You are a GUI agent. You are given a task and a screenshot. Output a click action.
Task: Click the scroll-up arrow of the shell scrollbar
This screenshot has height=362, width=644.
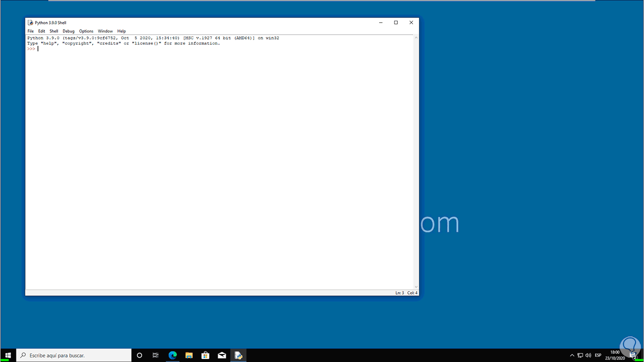click(x=416, y=38)
